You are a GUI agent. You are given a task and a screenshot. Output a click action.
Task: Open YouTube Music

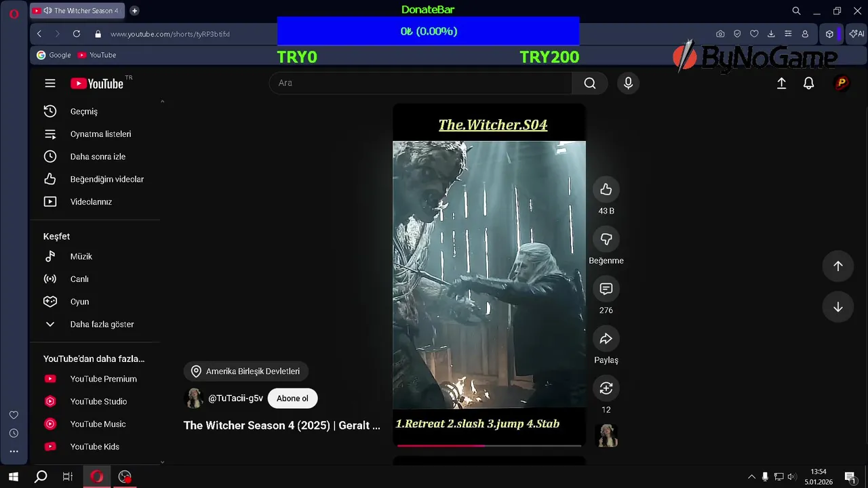point(94,424)
